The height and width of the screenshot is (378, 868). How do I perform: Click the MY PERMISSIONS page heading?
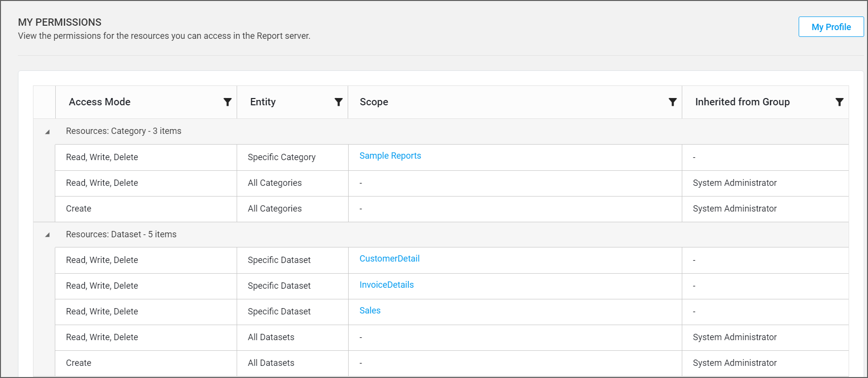(60, 22)
